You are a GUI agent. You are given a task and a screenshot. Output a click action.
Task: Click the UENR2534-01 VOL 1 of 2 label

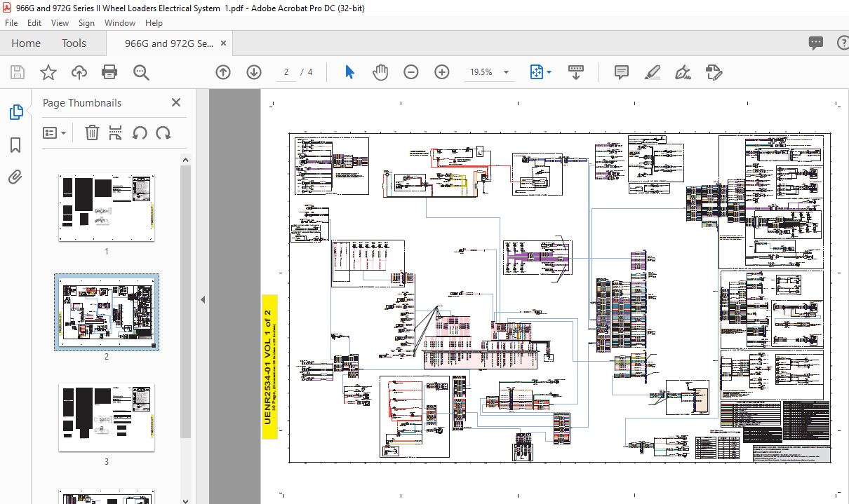click(269, 367)
